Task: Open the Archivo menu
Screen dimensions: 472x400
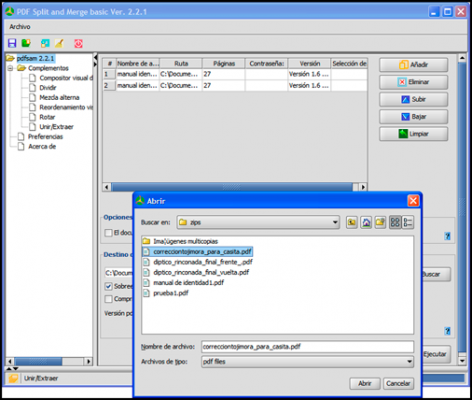Action: 20,27
